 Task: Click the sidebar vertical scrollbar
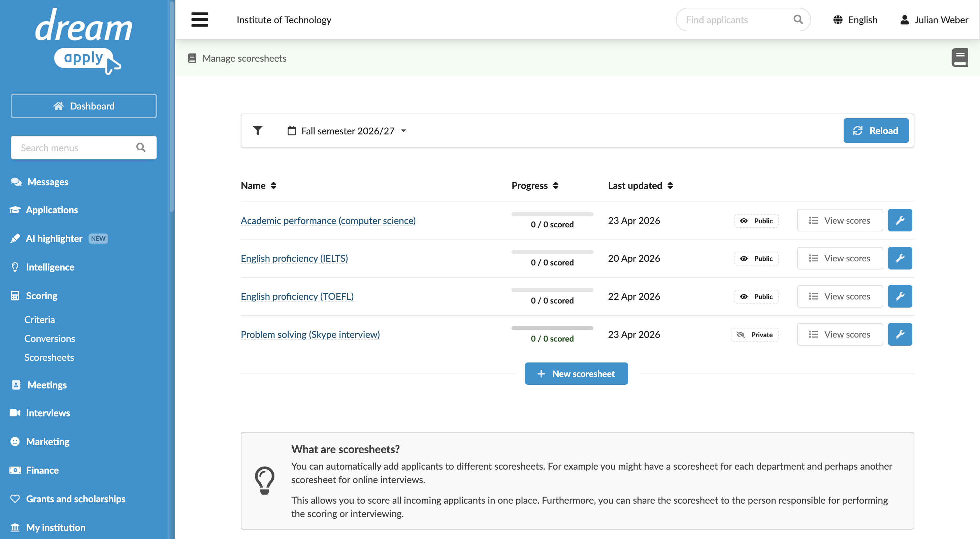point(171,106)
